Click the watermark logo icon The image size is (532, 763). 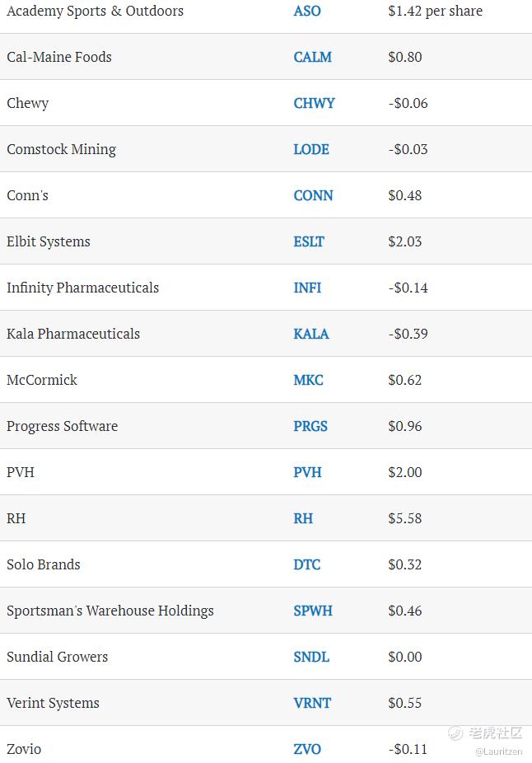[455, 733]
